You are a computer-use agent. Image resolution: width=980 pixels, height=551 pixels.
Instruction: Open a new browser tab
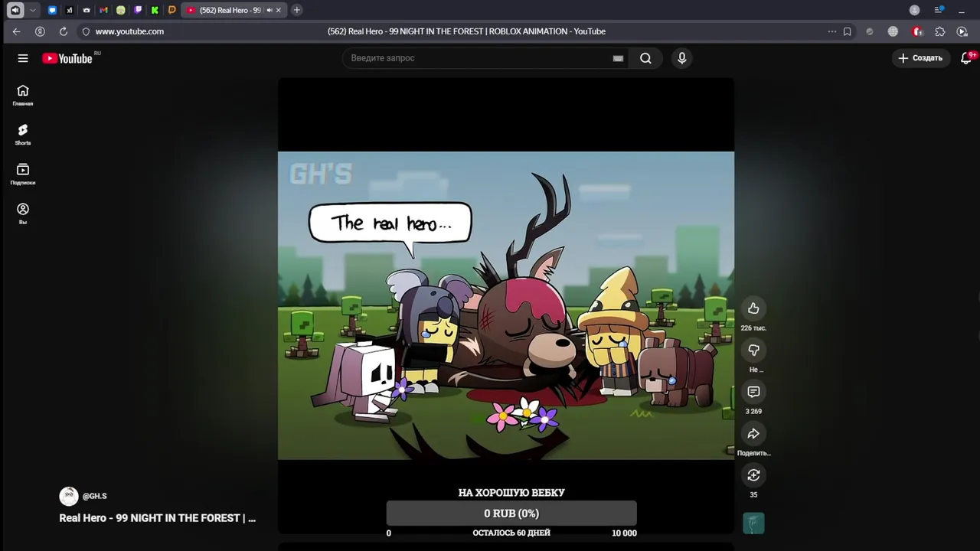pos(296,10)
